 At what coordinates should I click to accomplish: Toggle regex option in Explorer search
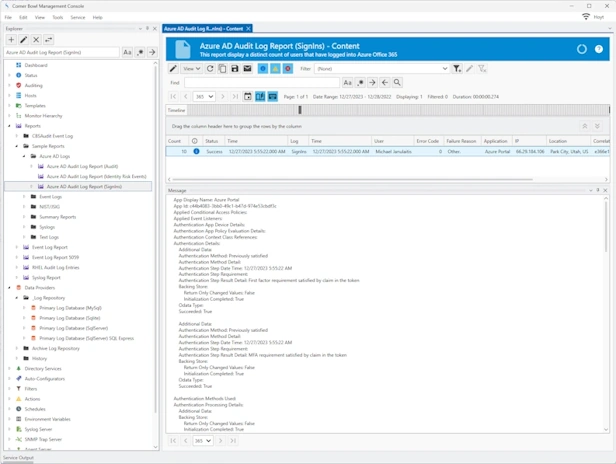click(140, 52)
